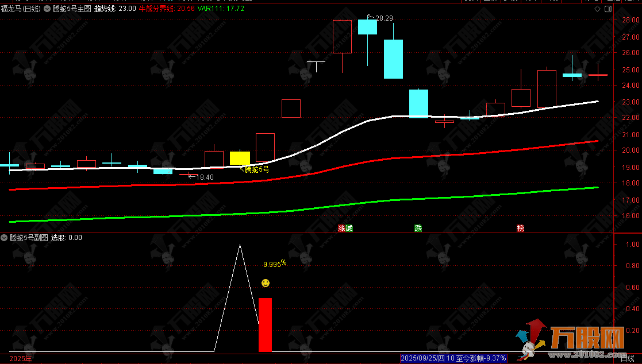Screen dimensions: 642x364
Task: Click the 趋势线: 23.00 readout
Action: (115, 9)
